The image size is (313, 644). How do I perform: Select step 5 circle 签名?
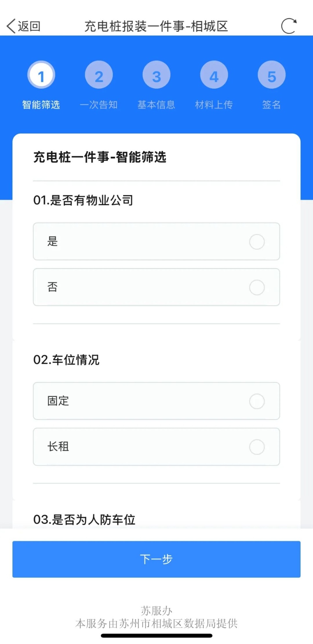click(x=272, y=75)
